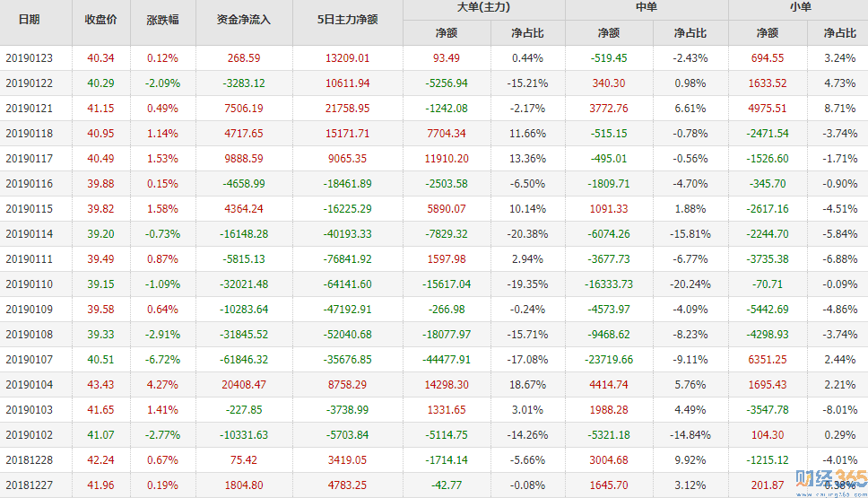Viewport: 868px width, 498px height.
Task: Click small order ratio 8.71%
Action: tap(840, 109)
